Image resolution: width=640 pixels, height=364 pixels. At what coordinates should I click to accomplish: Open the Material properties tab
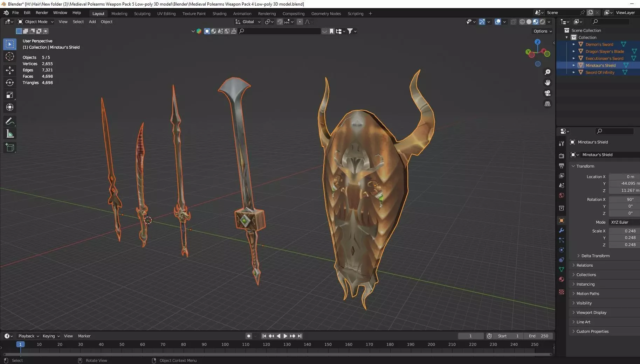562,279
